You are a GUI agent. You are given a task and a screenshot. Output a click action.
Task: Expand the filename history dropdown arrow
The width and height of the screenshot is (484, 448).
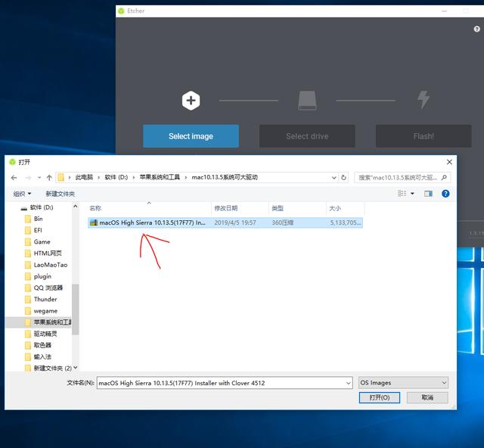click(x=349, y=383)
